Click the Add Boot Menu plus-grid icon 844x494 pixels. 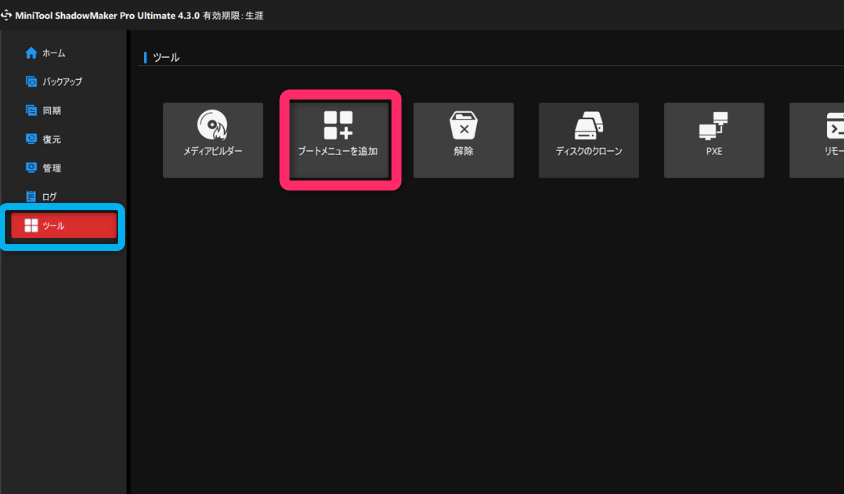pyautogui.click(x=338, y=125)
